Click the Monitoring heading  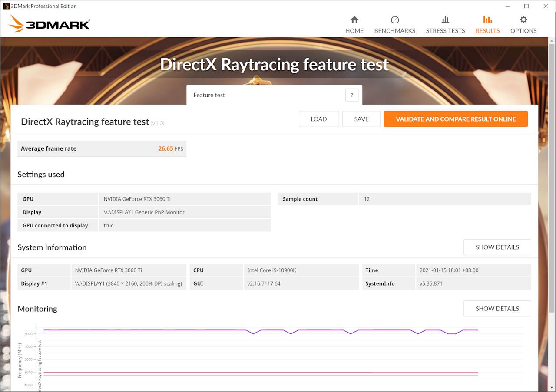click(x=37, y=309)
